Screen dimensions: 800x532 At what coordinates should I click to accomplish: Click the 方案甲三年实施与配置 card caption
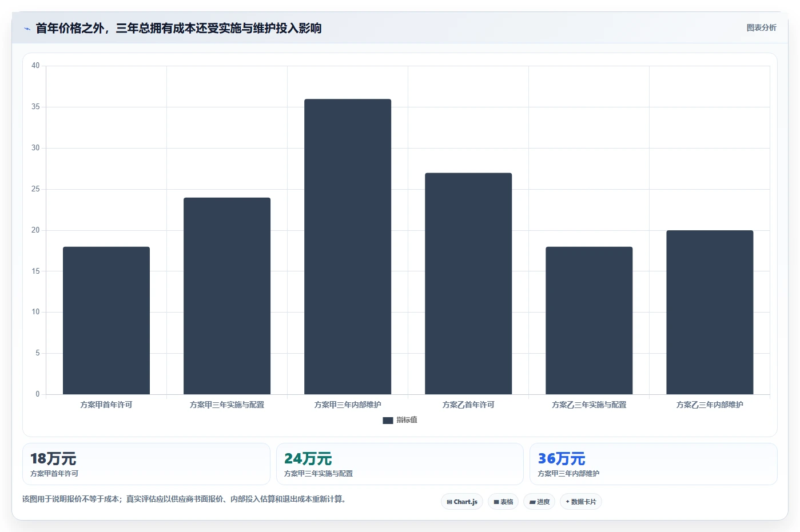pyautogui.click(x=319, y=474)
